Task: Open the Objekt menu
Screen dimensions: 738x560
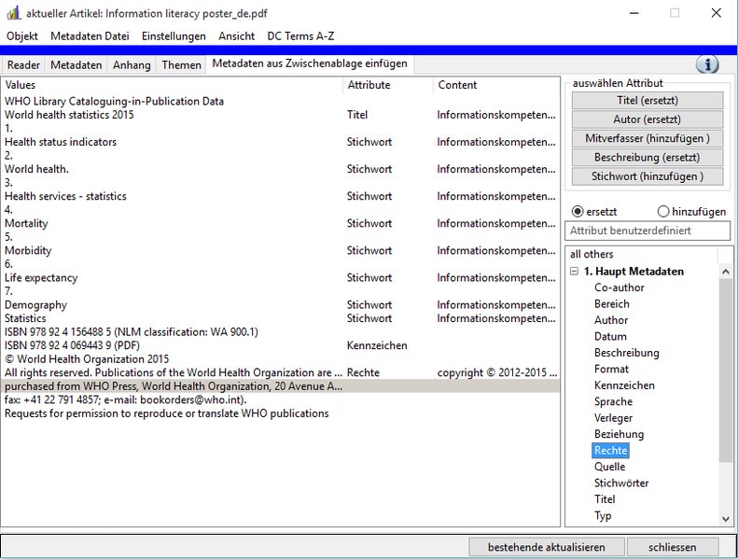Action: (22, 36)
